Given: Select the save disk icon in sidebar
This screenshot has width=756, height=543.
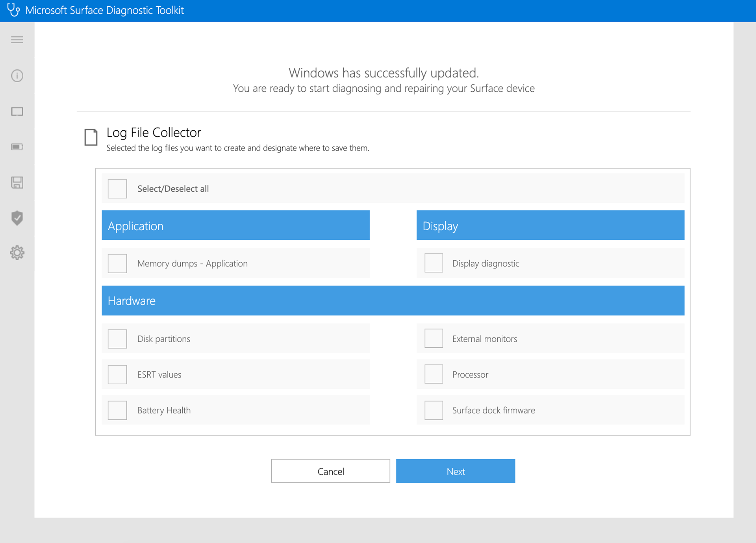Looking at the screenshot, I should (x=17, y=182).
